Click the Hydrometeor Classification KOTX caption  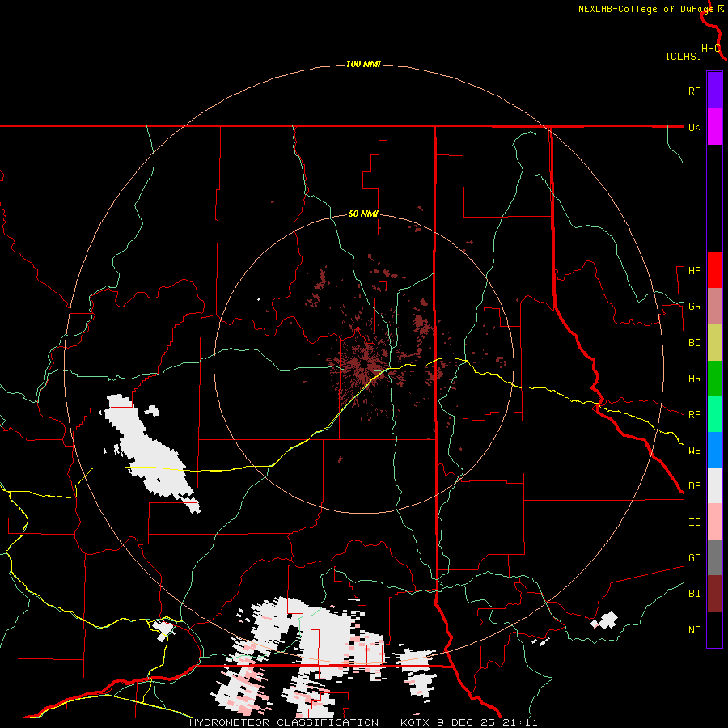coord(363,722)
